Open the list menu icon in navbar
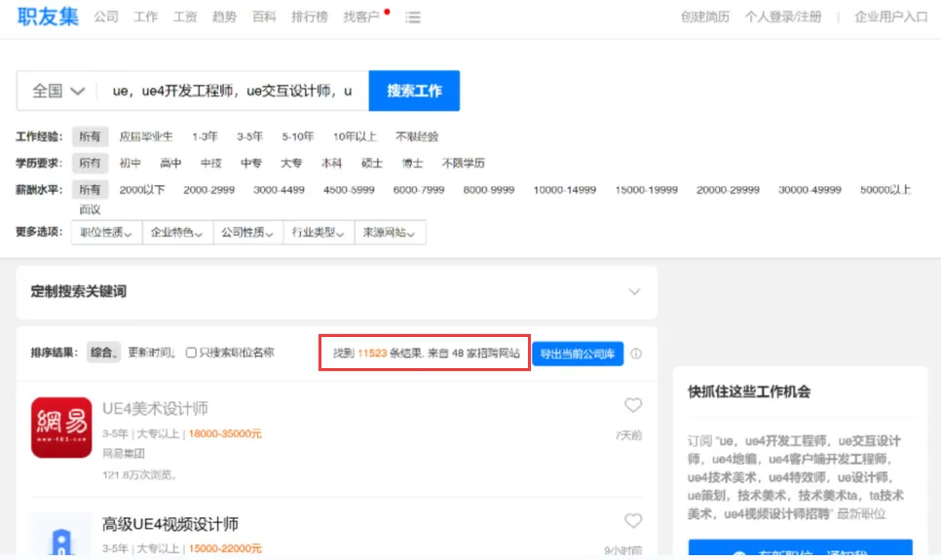Viewport: 941px width, 560px height. [413, 18]
